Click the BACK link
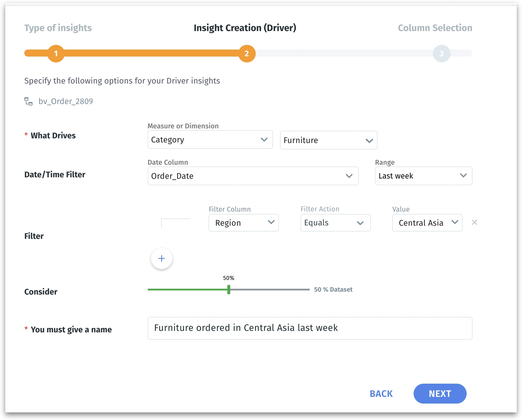 [x=381, y=394]
